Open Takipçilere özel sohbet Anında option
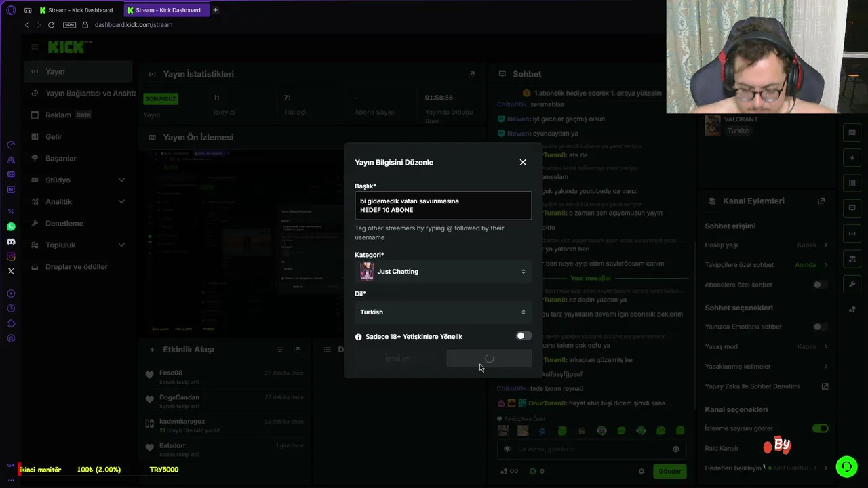This screenshot has height=488, width=868. [x=812, y=265]
